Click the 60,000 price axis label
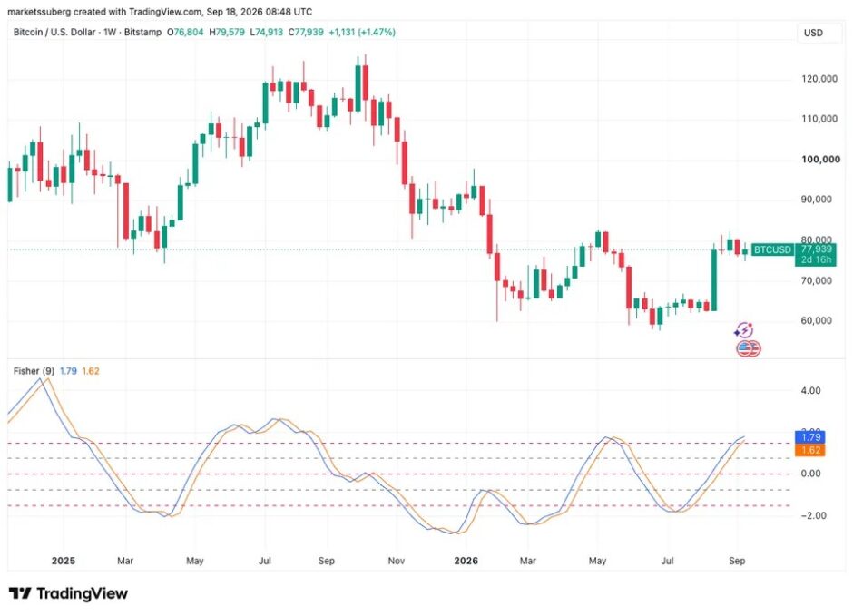 click(x=816, y=321)
